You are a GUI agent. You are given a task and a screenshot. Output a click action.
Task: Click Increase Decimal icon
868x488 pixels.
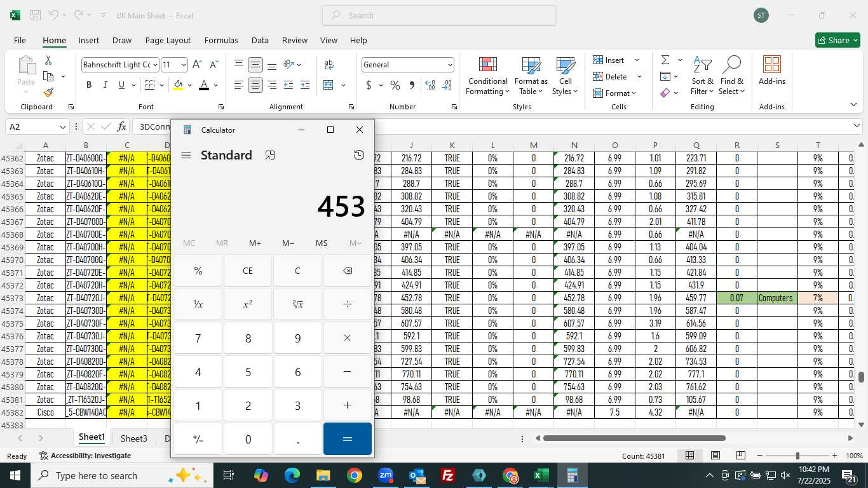point(430,85)
